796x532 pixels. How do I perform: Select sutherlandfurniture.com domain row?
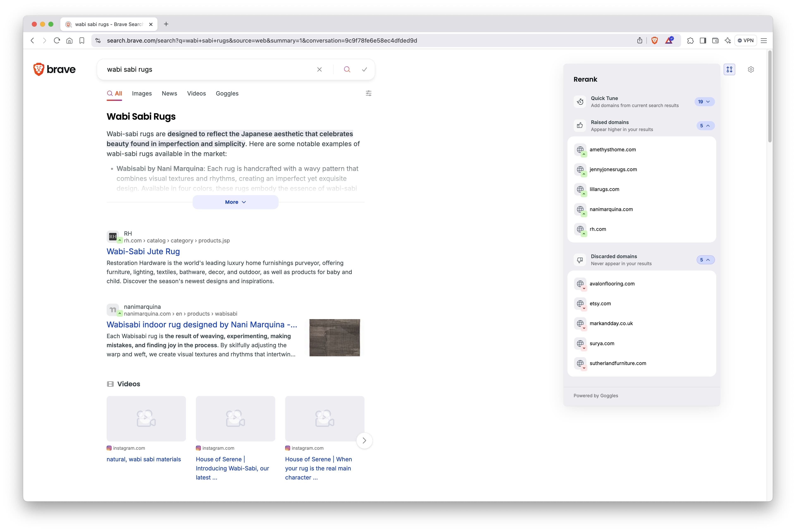tap(641, 363)
